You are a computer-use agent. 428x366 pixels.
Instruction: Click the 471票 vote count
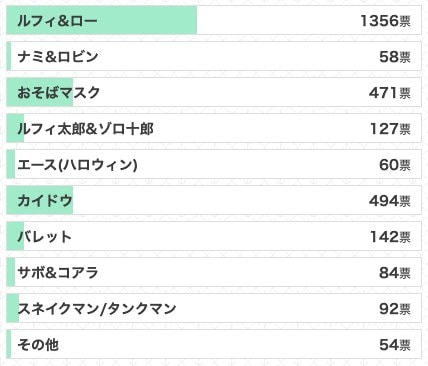click(x=390, y=93)
